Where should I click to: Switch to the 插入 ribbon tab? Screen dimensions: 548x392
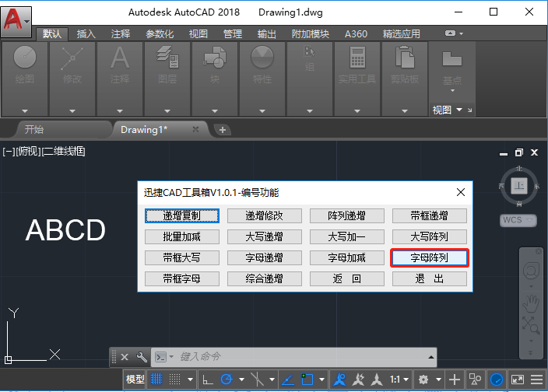tap(86, 34)
